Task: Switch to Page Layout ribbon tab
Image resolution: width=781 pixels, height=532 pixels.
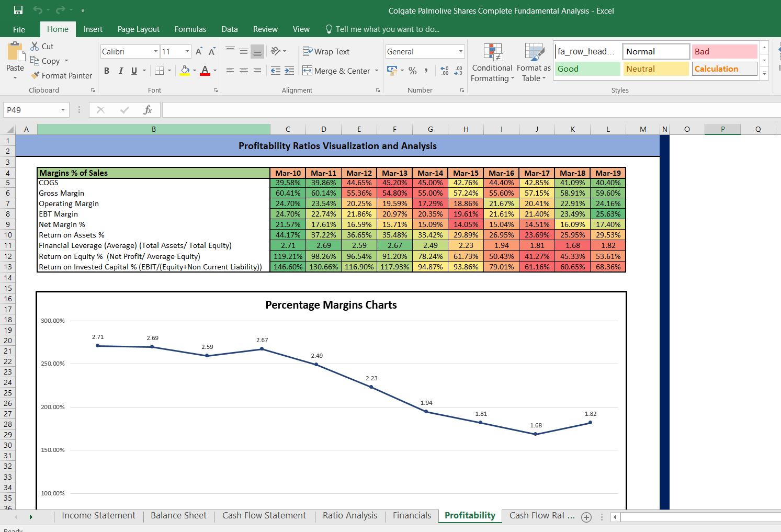Action: coord(139,29)
